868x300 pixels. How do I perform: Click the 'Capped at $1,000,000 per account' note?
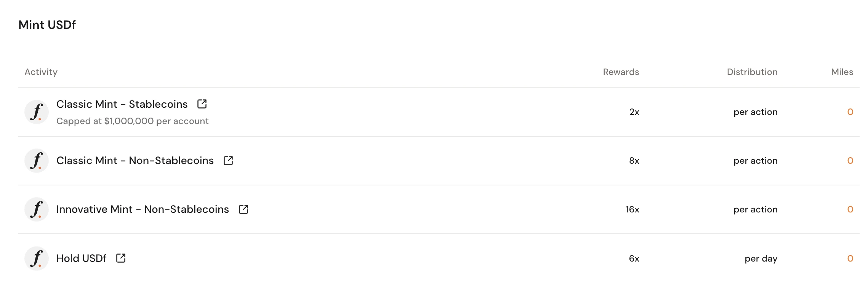pyautogui.click(x=132, y=121)
